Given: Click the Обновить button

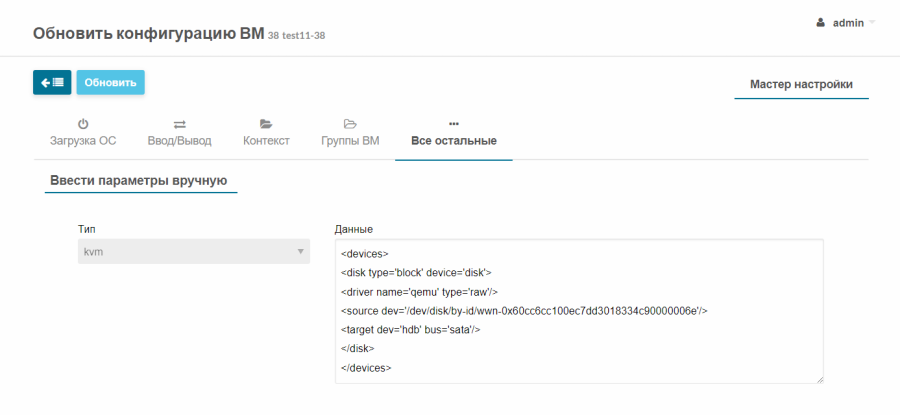Looking at the screenshot, I should click(111, 83).
